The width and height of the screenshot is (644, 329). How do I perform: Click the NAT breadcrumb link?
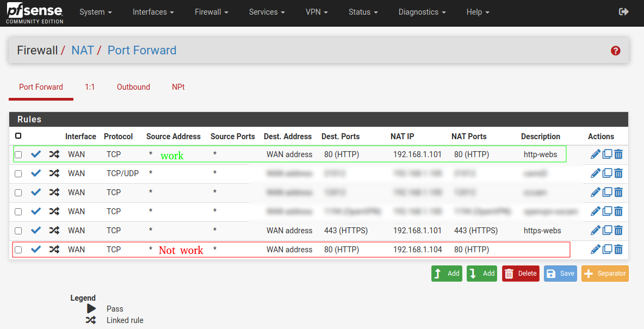[83, 51]
